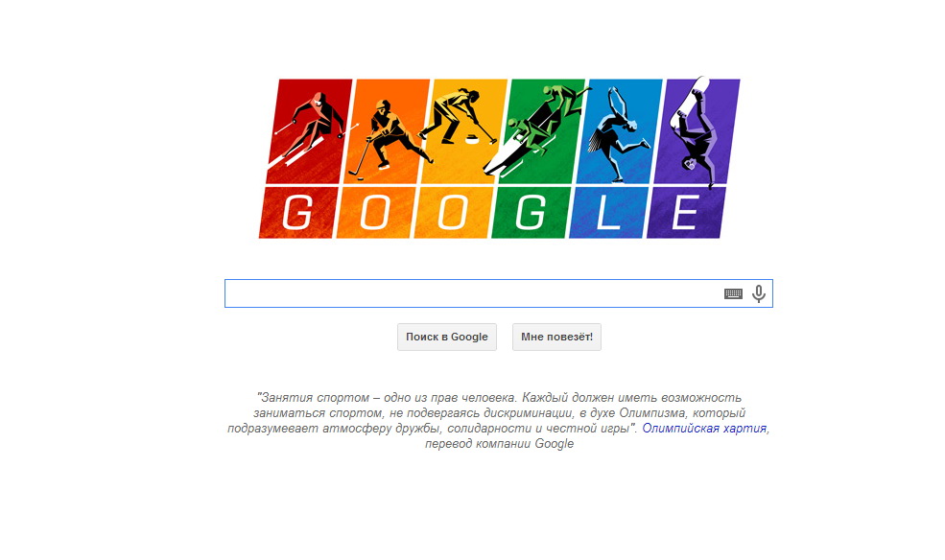Activate voice search microphone icon
This screenshot has width=945, height=560.
759,293
